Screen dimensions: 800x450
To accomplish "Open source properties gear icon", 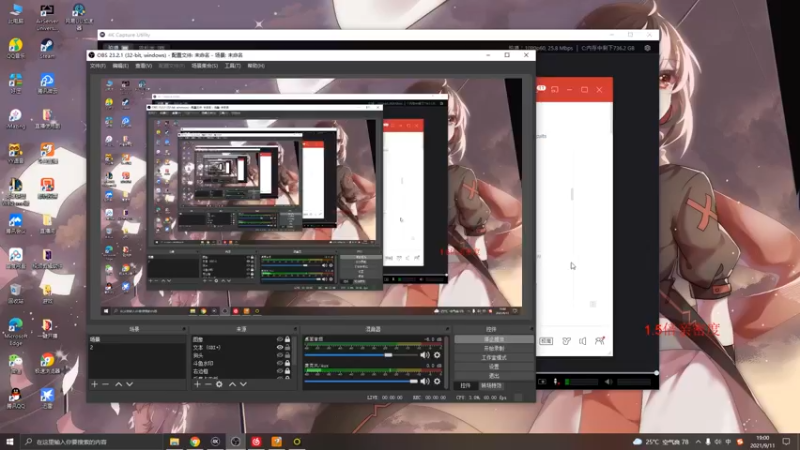I will click(x=219, y=384).
